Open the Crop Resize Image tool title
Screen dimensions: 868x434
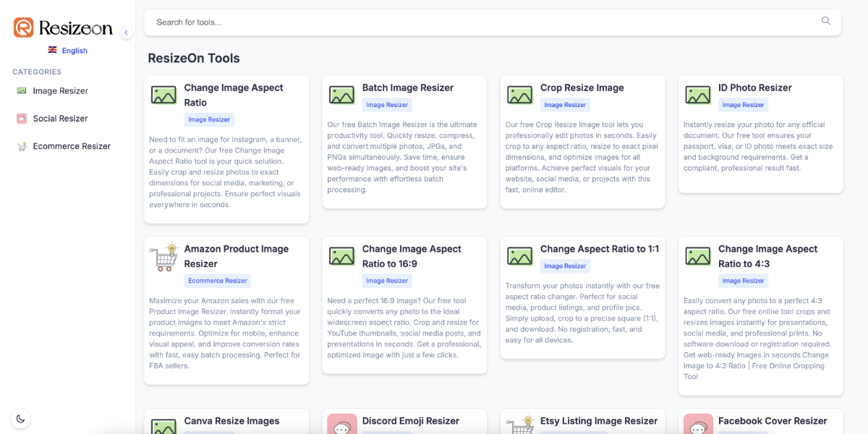click(582, 88)
